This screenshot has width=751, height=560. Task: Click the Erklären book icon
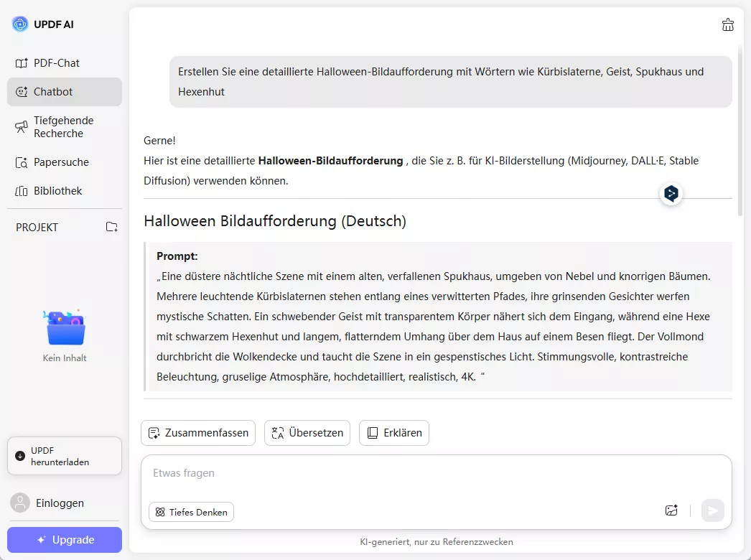[x=373, y=433]
